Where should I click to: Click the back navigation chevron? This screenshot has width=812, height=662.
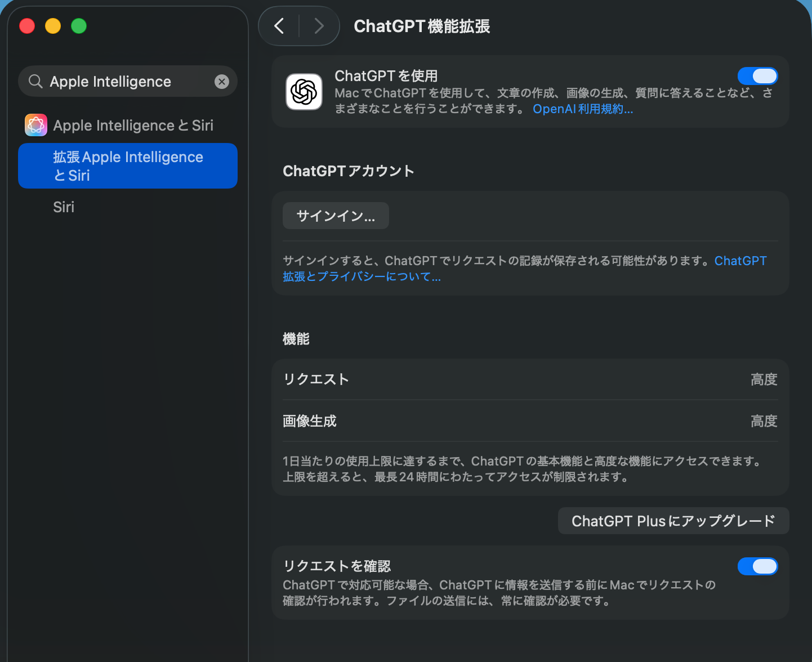[279, 26]
